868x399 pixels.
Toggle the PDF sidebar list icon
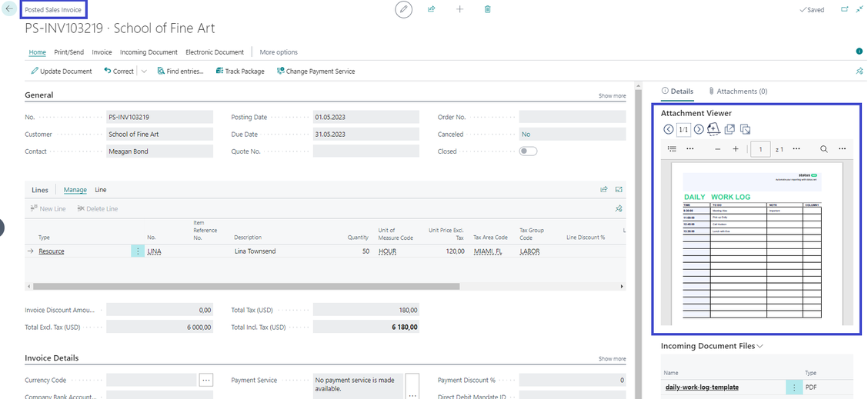click(672, 149)
